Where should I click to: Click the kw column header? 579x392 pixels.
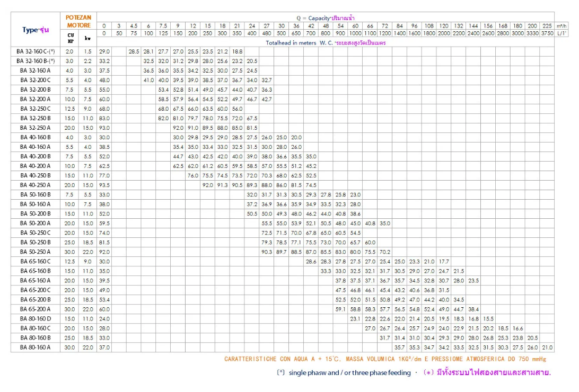coord(87,39)
